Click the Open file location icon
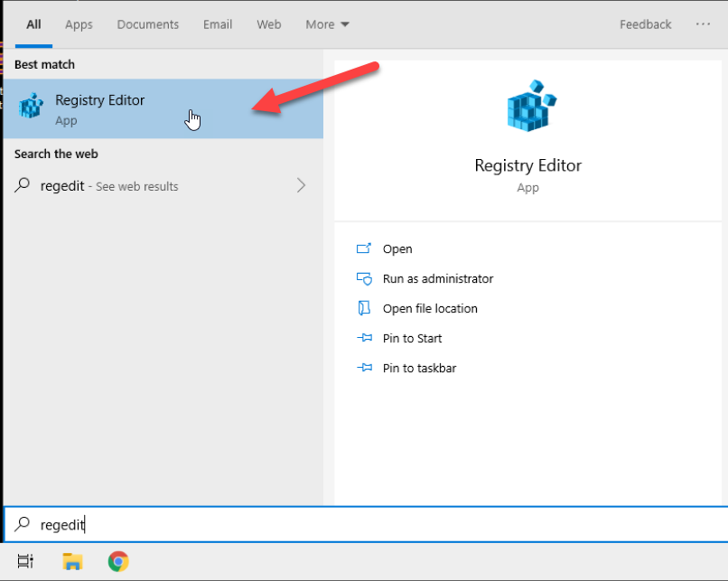The image size is (728, 581). click(364, 308)
